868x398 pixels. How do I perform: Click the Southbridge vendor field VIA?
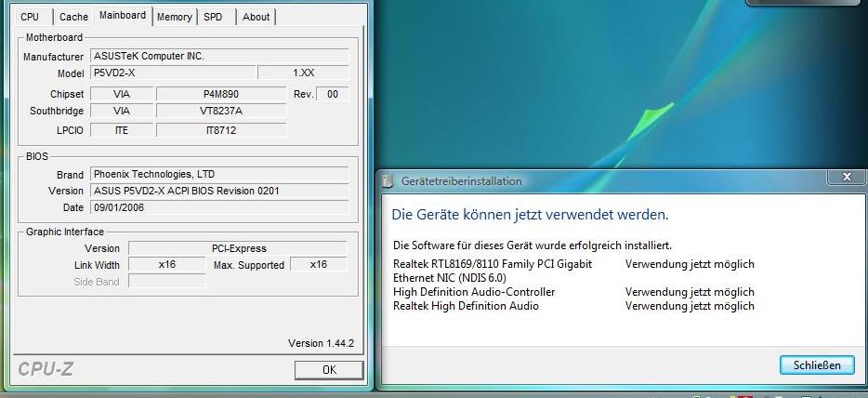click(x=122, y=111)
